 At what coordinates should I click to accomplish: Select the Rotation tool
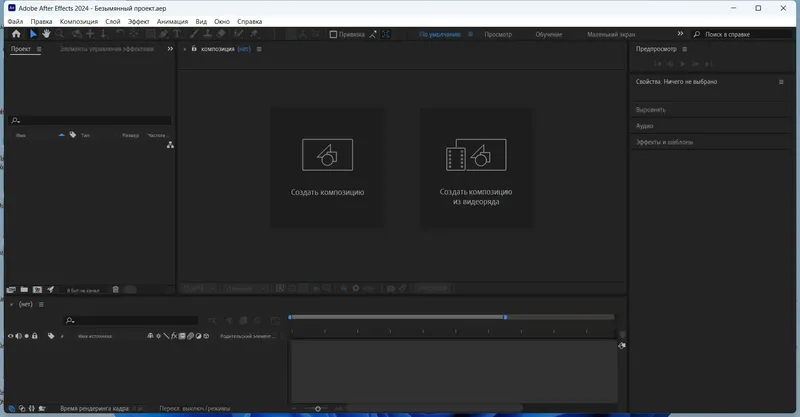[x=119, y=34]
